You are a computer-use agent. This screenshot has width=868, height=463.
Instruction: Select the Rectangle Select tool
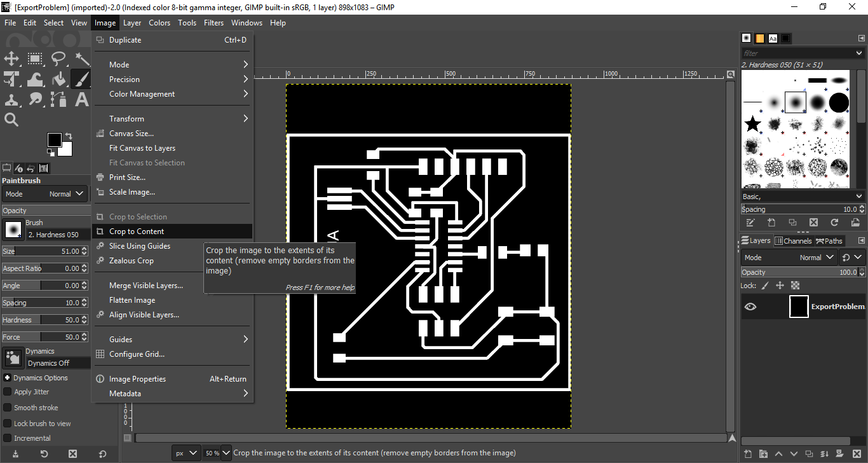pos(35,59)
